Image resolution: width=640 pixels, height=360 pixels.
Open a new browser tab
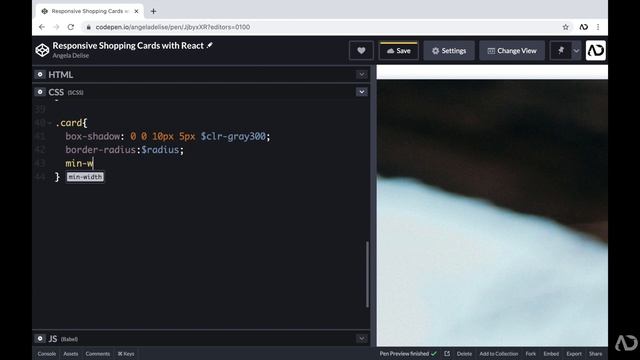[x=153, y=11]
